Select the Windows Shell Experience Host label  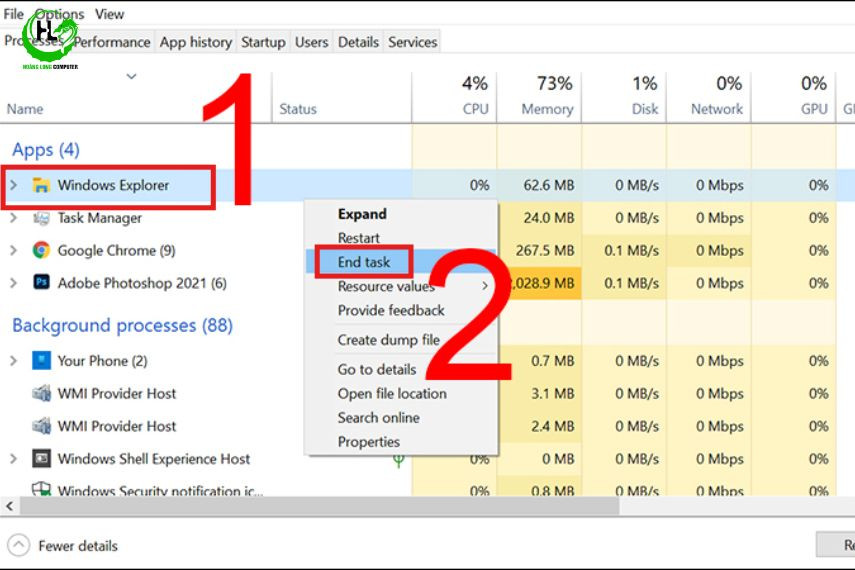click(x=154, y=459)
